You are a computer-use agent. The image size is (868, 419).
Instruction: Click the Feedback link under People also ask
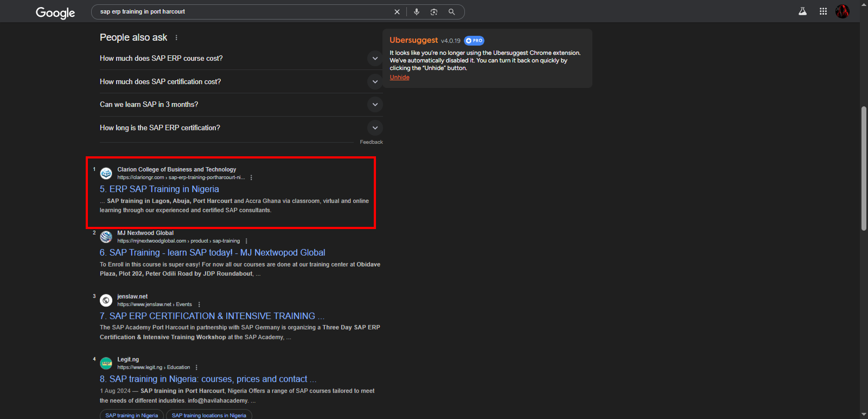(372, 142)
